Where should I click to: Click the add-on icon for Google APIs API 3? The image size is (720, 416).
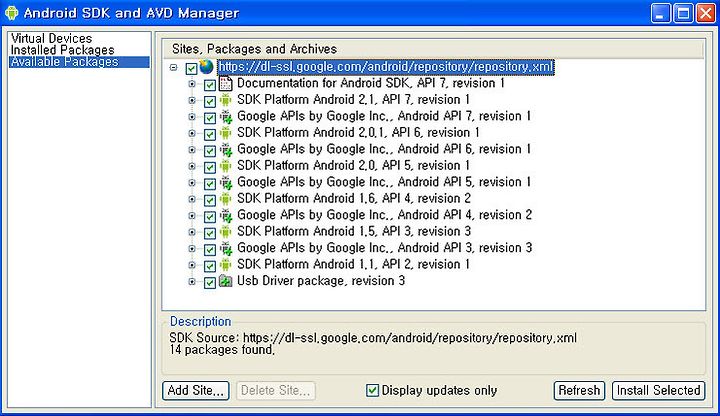point(225,248)
